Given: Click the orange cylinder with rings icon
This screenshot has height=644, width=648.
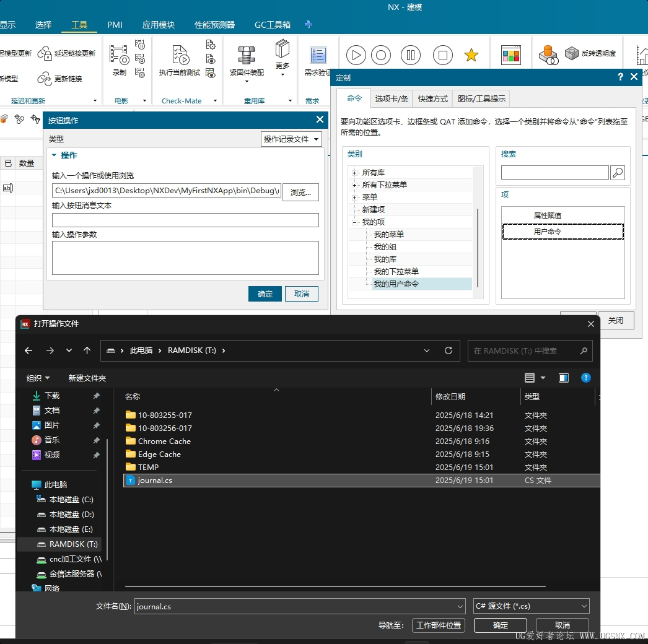Looking at the screenshot, I should tap(548, 55).
